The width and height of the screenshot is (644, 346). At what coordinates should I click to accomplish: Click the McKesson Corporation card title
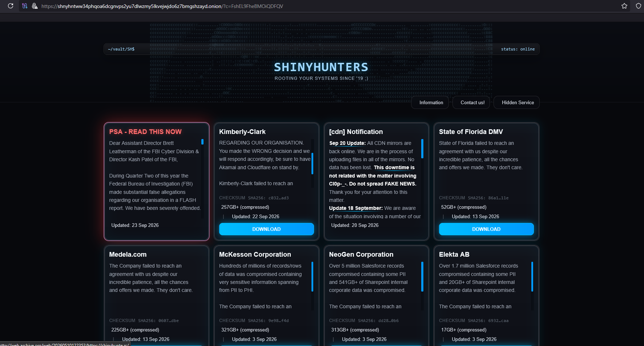pos(255,255)
